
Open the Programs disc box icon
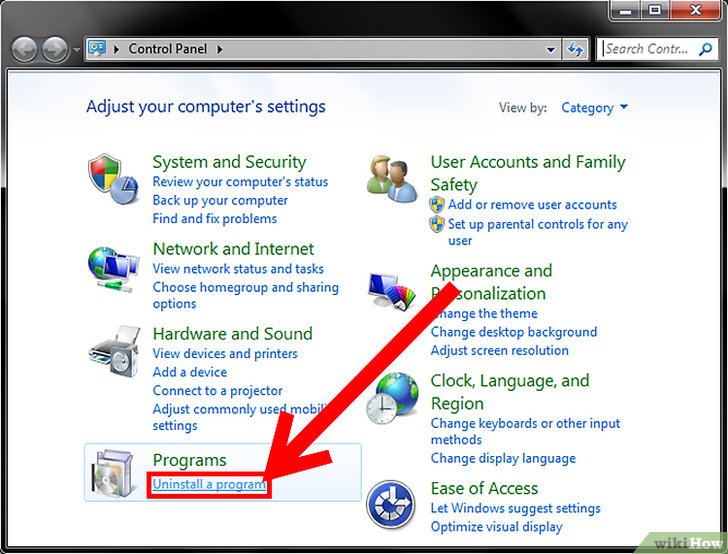point(112,474)
